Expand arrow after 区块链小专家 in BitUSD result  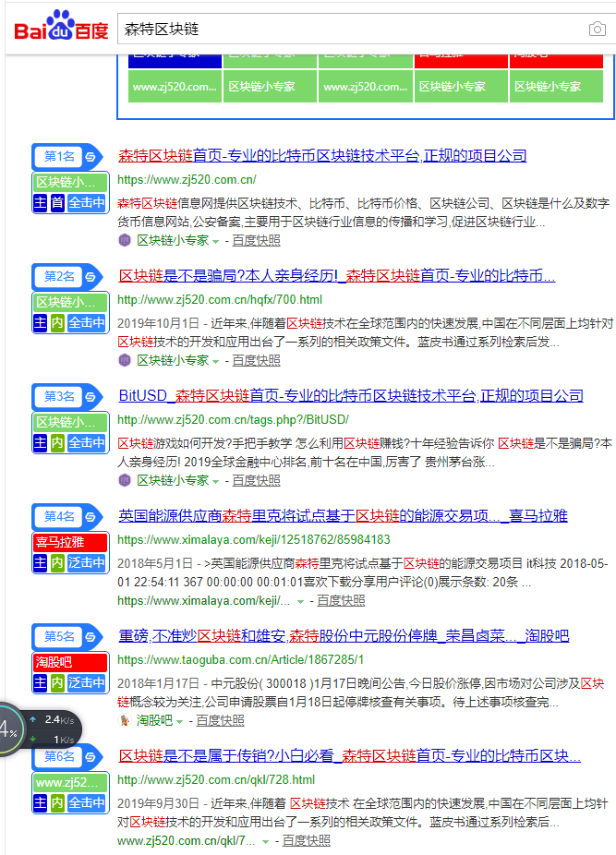coord(216,481)
